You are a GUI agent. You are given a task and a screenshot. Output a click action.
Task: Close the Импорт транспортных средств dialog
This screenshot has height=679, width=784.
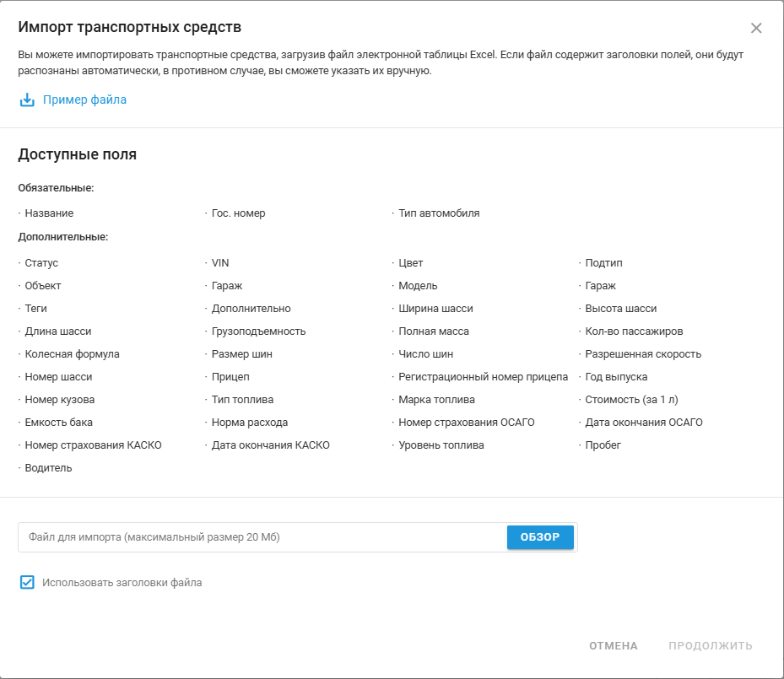tap(756, 28)
